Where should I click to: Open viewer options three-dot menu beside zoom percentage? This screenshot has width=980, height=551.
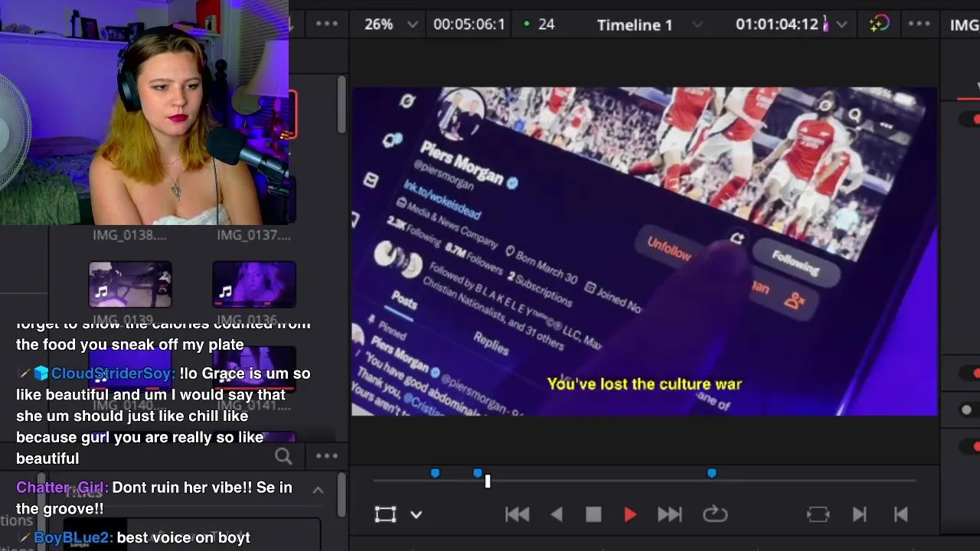point(327,24)
